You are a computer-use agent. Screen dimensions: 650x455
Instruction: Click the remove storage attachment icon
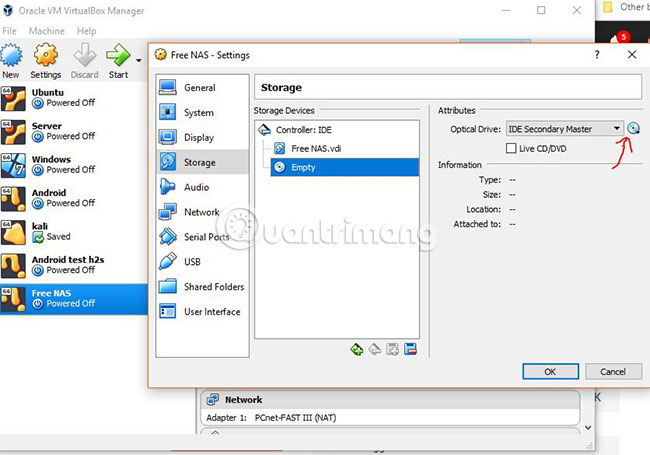coord(410,349)
